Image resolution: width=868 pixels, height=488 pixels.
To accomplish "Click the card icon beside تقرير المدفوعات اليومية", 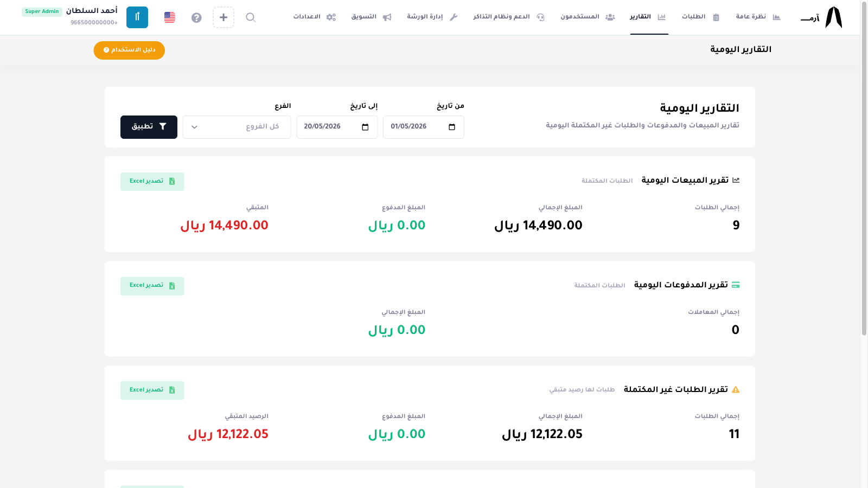I will (x=736, y=285).
